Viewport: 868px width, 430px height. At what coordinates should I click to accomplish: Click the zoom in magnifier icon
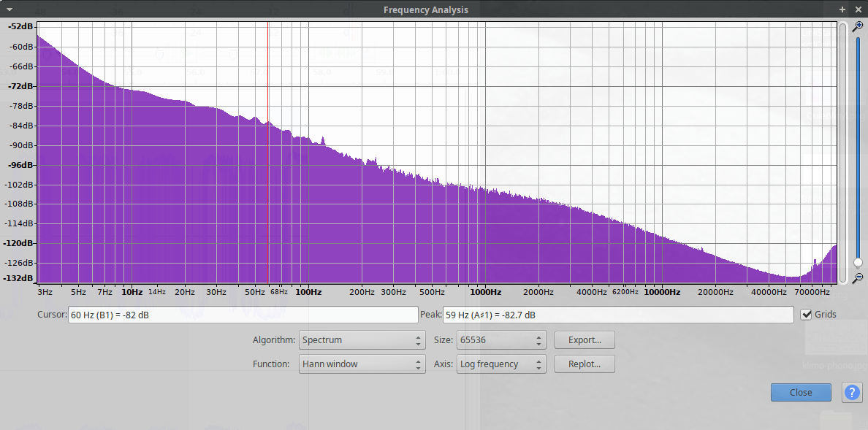point(858,26)
